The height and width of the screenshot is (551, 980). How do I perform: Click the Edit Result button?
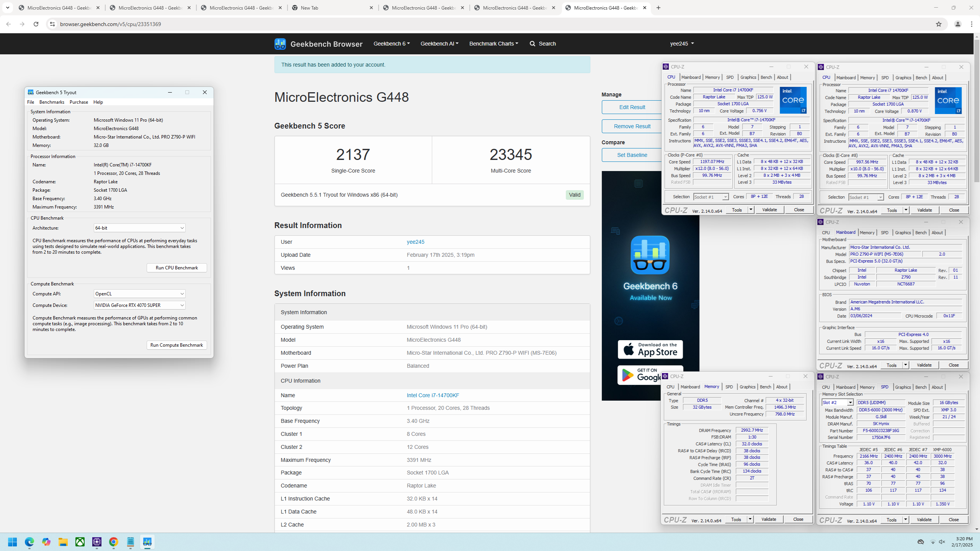632,107
